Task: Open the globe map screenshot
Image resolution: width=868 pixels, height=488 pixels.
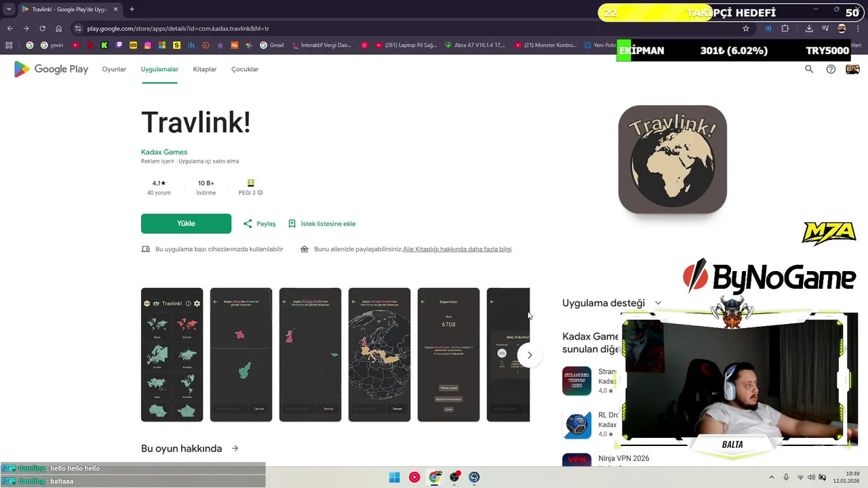Action: 379,354
